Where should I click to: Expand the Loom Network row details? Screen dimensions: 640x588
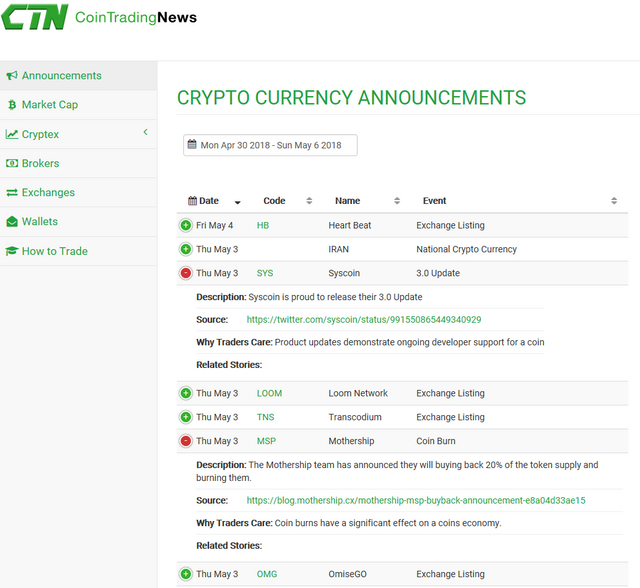[x=186, y=393]
